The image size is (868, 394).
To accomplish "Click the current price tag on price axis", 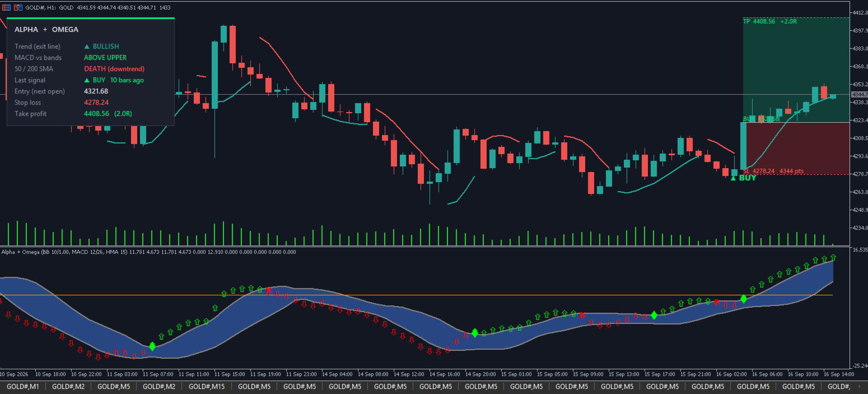I will [859, 94].
